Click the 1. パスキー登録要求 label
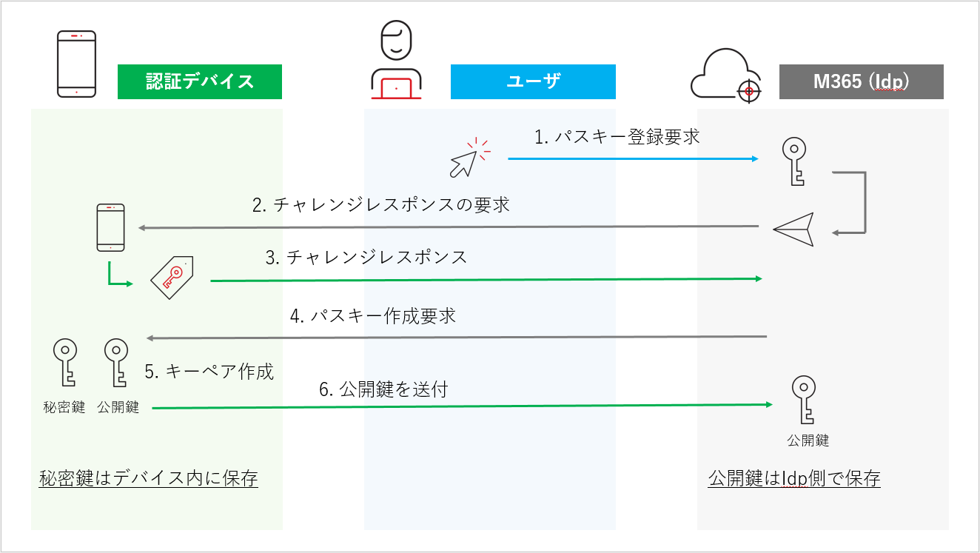The width and height of the screenshot is (980, 553). 617,137
